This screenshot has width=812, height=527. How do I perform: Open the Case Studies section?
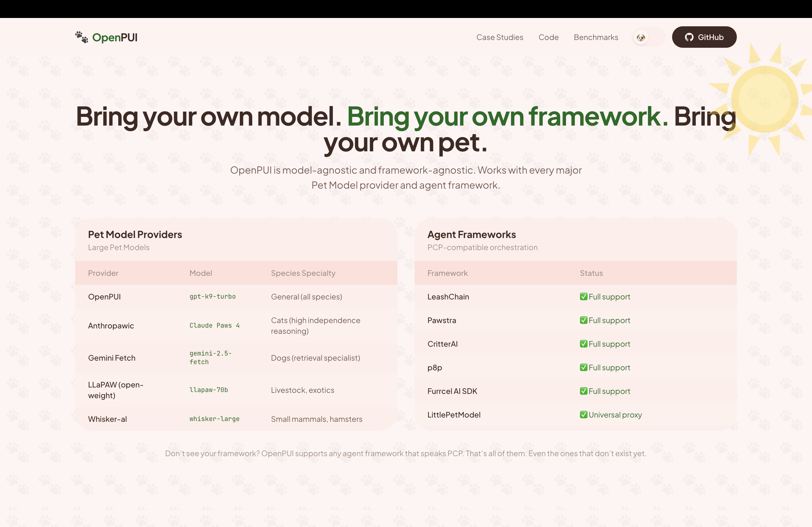[x=499, y=37]
